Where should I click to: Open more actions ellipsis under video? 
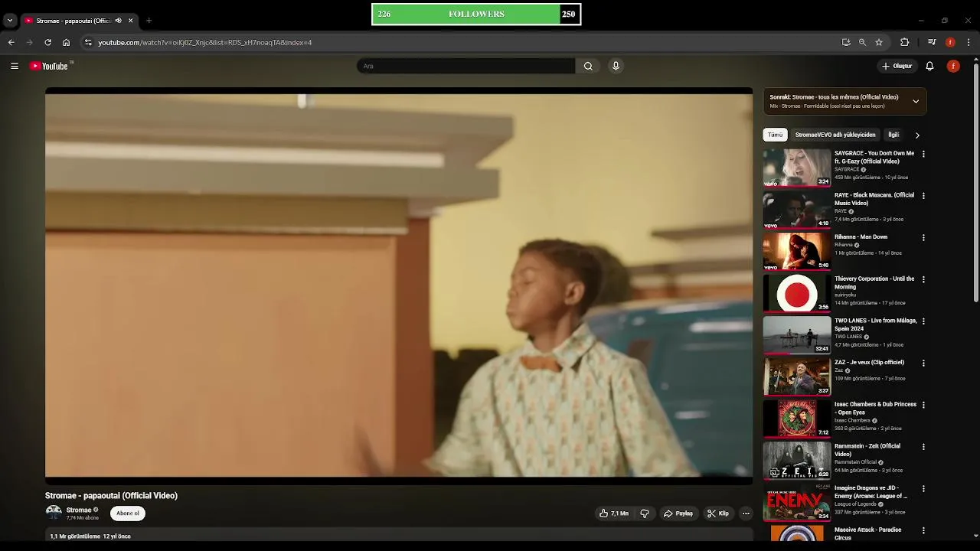(x=746, y=514)
